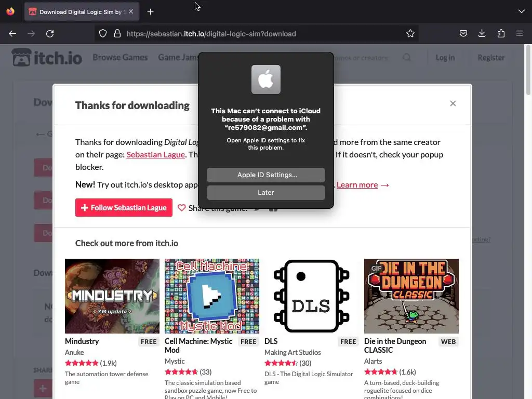Viewport: 532px width, 399px height.
Task: Click the Cell Machine: Mystic Mod title
Action: click(198, 345)
